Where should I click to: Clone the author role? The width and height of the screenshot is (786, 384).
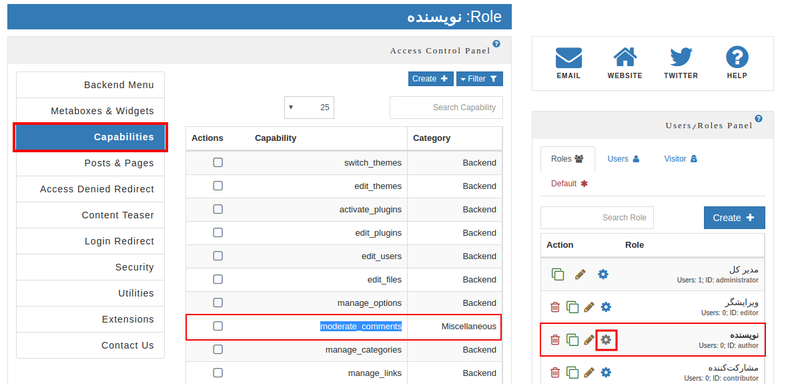click(x=572, y=340)
